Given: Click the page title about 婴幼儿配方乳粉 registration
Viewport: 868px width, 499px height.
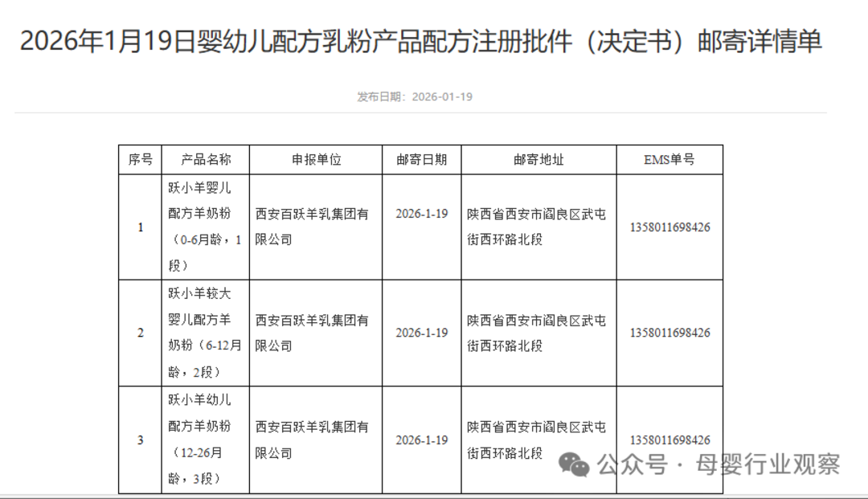Looking at the screenshot, I should (x=420, y=42).
